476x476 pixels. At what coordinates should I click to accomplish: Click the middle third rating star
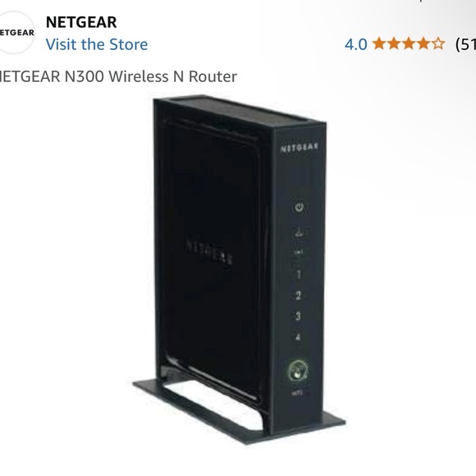[x=409, y=43]
